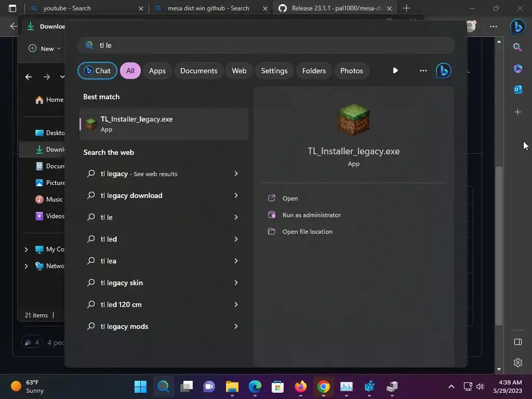Open TL_Installer_legacy.exe best match result

tap(164, 124)
